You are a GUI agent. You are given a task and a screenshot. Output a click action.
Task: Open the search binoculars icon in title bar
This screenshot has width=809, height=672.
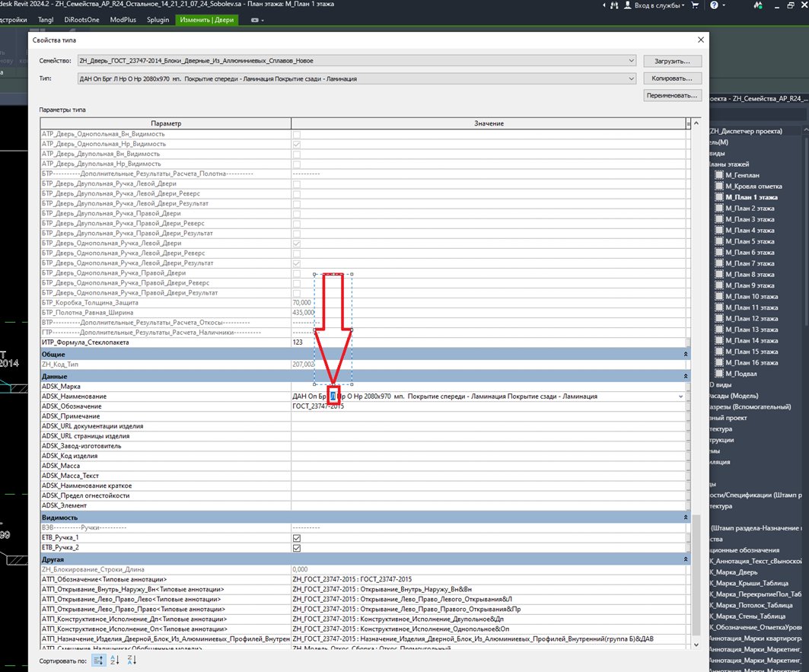point(614,5)
